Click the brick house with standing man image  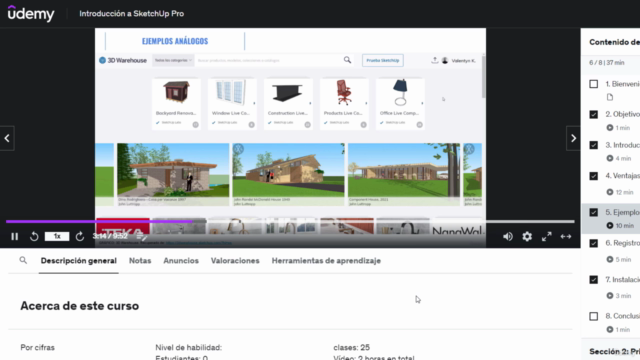(x=173, y=174)
